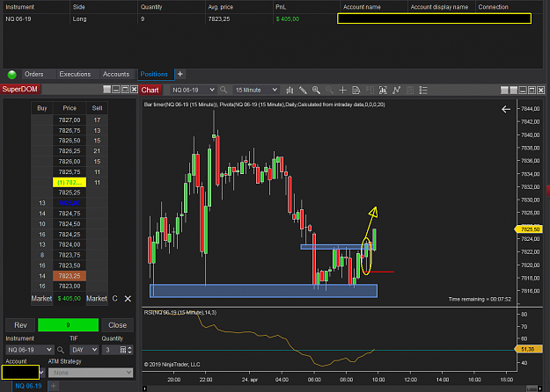The image size is (550, 392).
Task: Open instrument search in Chart toolbar
Action: click(224, 90)
